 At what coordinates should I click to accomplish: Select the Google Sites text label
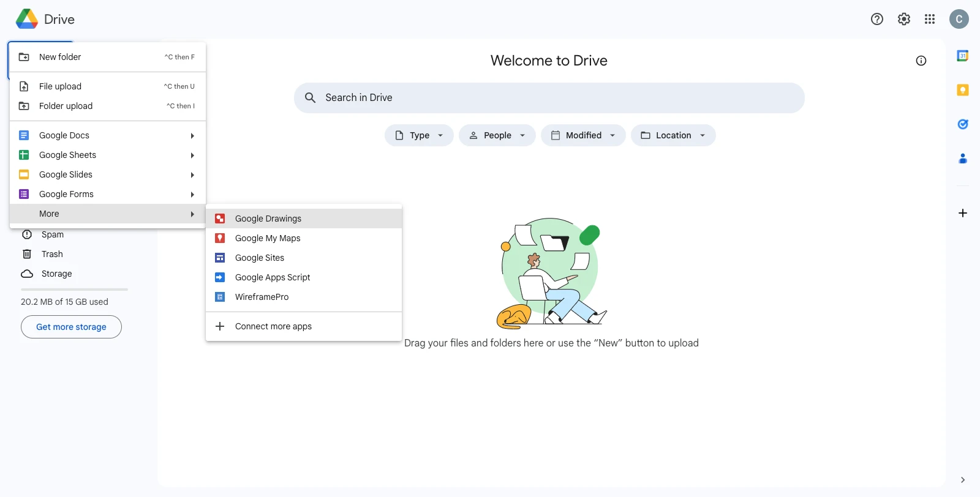[x=260, y=258]
